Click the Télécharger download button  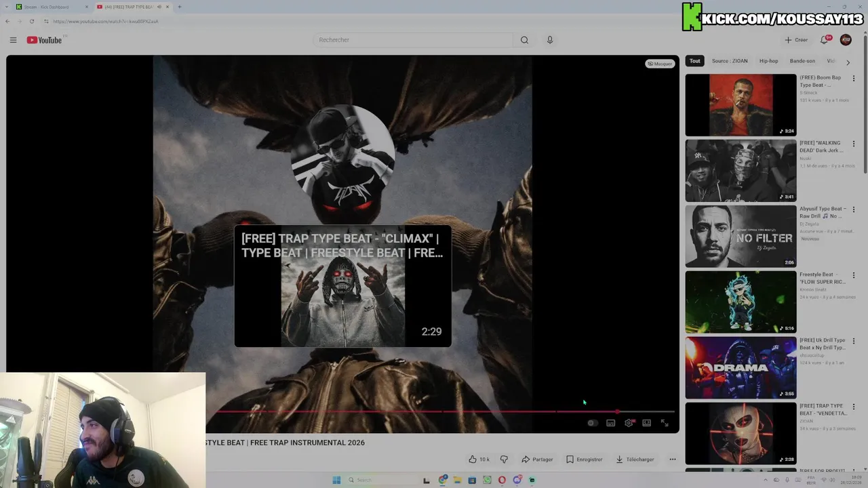click(635, 460)
